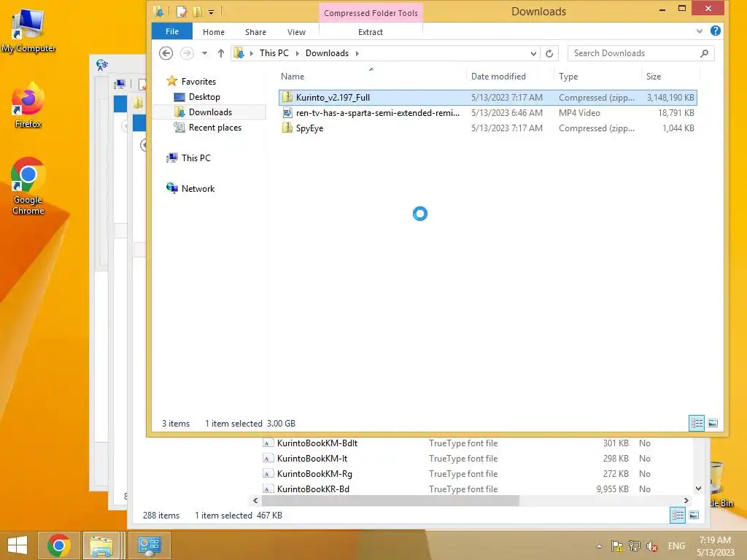Open the Share ribbon tab
This screenshot has width=747, height=560.
pyautogui.click(x=255, y=32)
